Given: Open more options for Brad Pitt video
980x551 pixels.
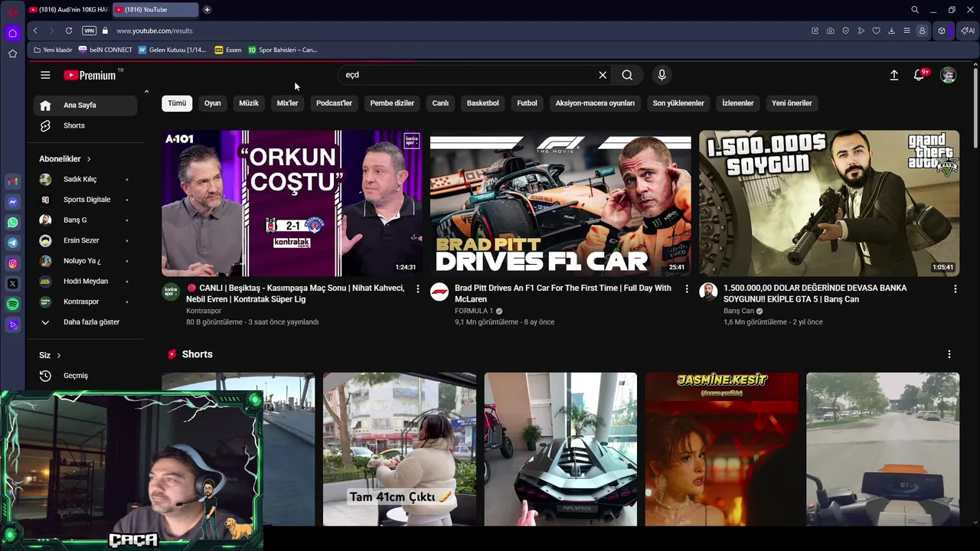Looking at the screenshot, I should pos(687,289).
